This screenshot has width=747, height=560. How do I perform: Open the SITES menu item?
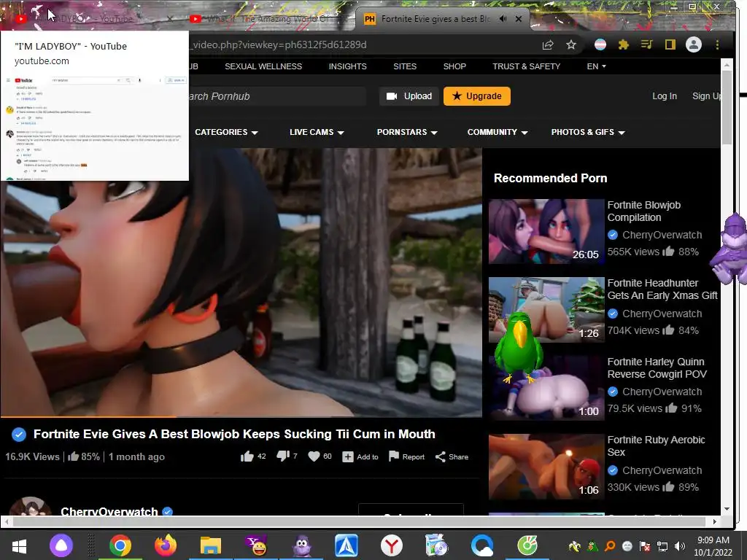pos(405,66)
